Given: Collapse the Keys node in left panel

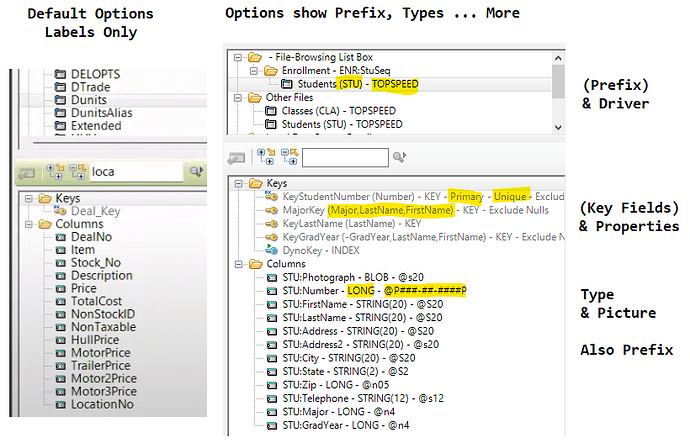Looking at the screenshot, I should (x=30, y=198).
